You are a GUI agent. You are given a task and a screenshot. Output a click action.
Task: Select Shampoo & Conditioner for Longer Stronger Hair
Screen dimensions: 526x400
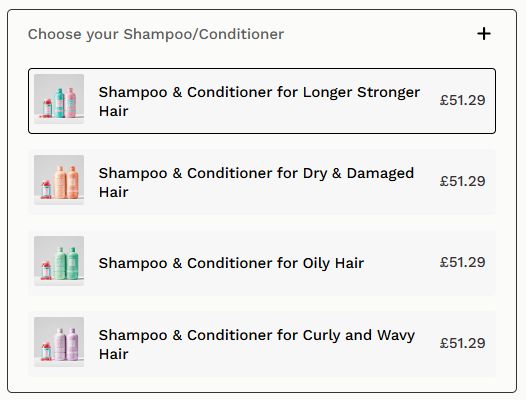coord(262,101)
